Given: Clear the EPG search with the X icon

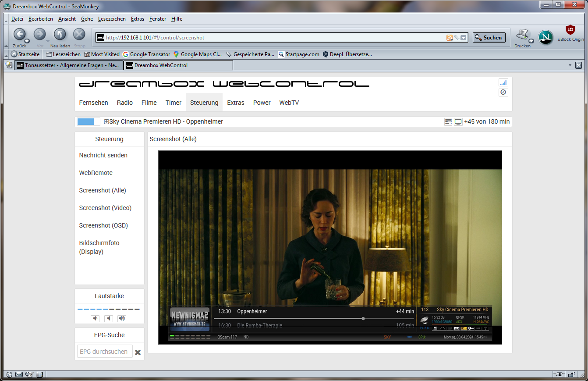Looking at the screenshot, I should click(138, 353).
